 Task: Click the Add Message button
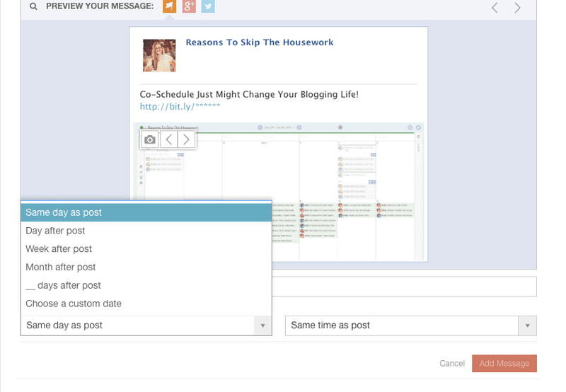(x=504, y=364)
